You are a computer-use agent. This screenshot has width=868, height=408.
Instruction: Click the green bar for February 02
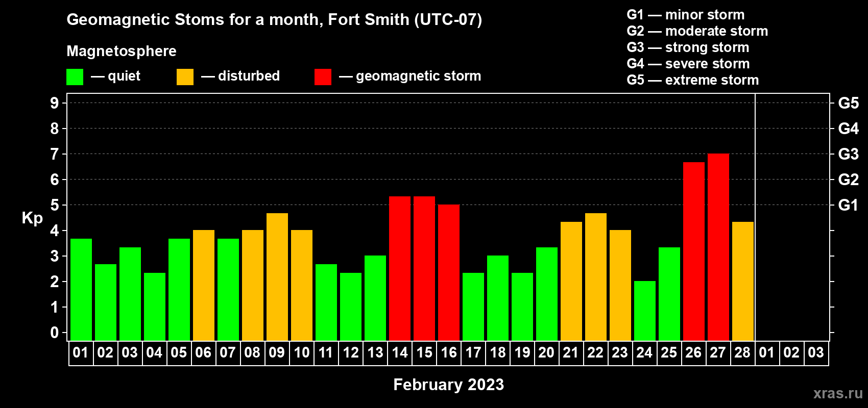[x=106, y=302]
